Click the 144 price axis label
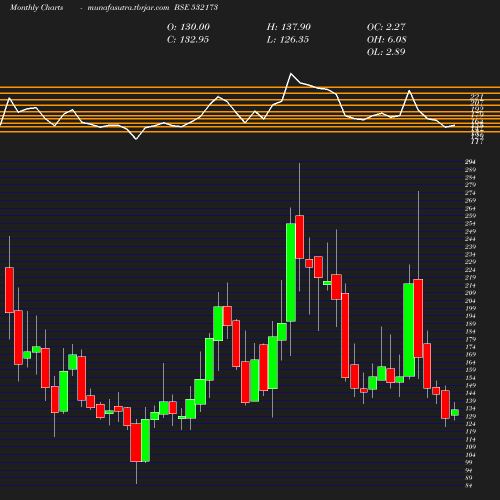The height and width of the screenshot is (500, 500). 470,393
